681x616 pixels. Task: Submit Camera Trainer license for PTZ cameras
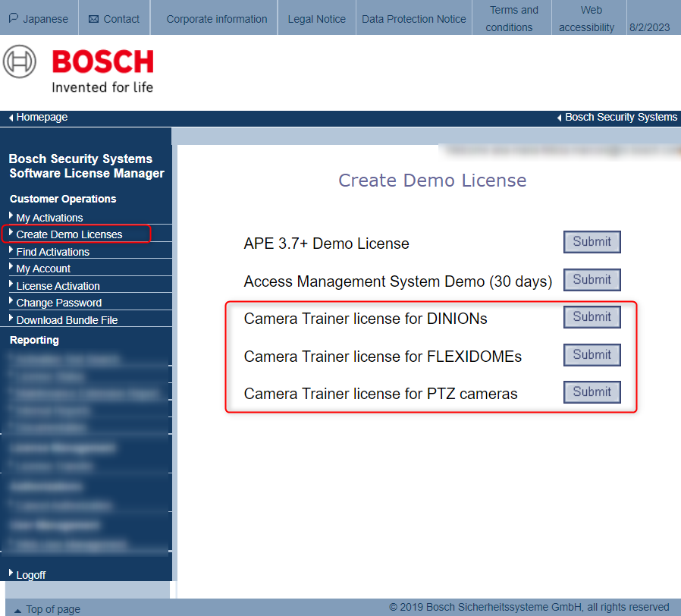pos(592,392)
